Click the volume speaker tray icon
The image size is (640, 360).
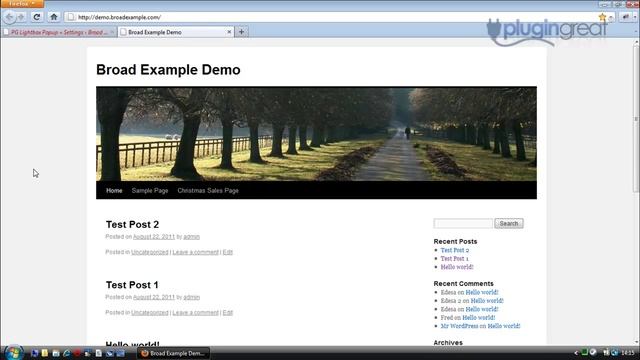pyautogui.click(x=614, y=353)
